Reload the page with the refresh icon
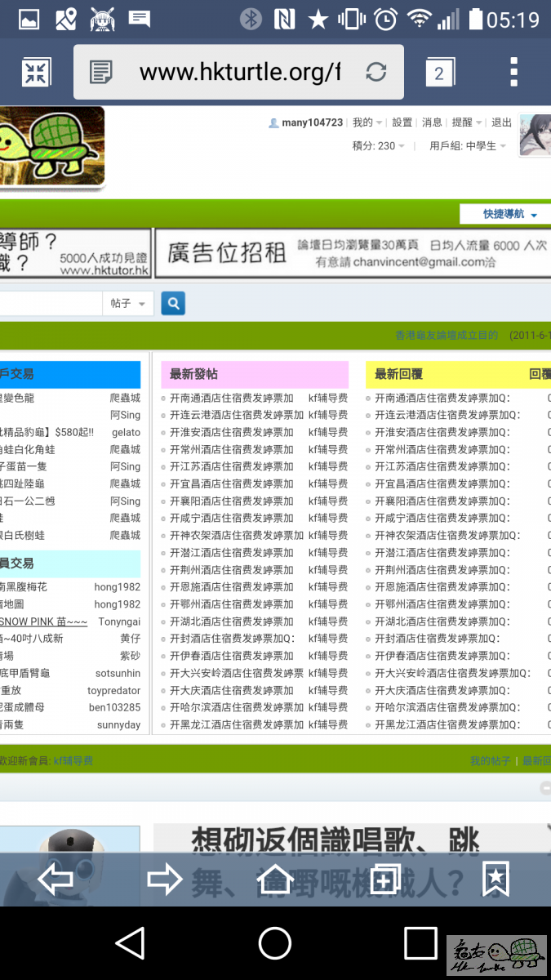Viewport: 551px width, 980px height. 376,72
